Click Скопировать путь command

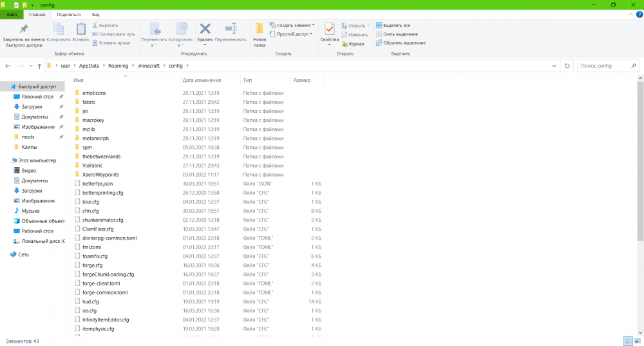113,34
